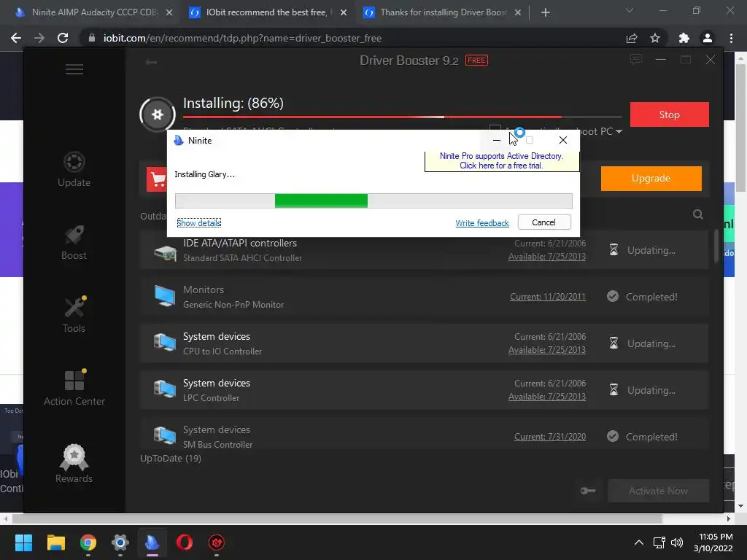
Task: Click the UpToDate (19) label
Action: point(171,458)
